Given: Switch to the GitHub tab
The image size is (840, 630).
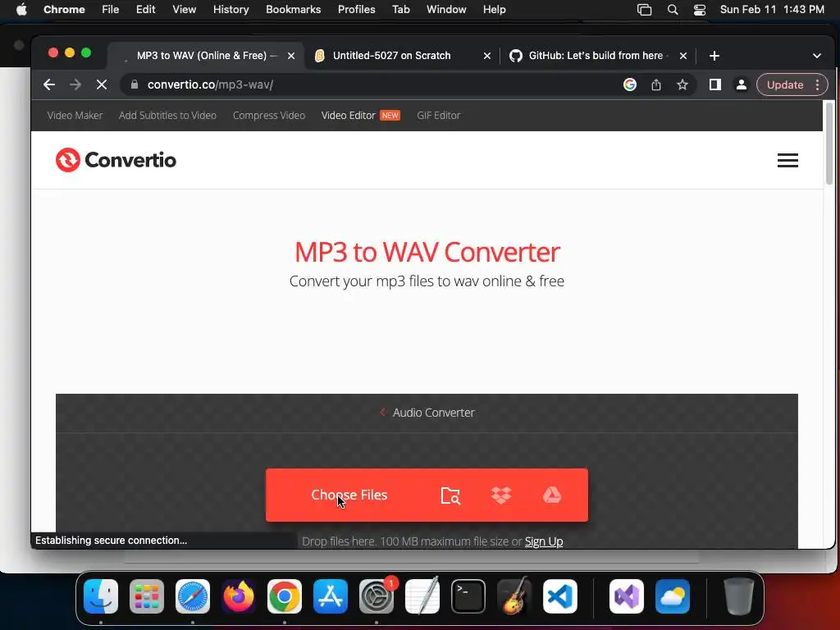Looking at the screenshot, I should coord(596,56).
